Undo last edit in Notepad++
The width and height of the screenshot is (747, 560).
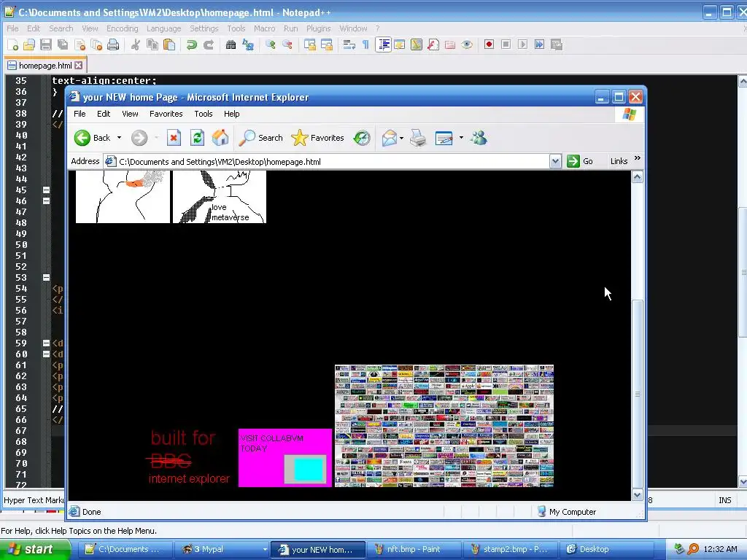point(192,44)
